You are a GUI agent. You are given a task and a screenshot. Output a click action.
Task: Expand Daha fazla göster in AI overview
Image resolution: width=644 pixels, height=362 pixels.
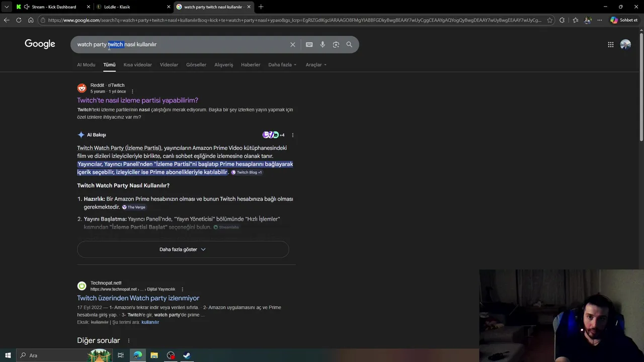[183, 249]
